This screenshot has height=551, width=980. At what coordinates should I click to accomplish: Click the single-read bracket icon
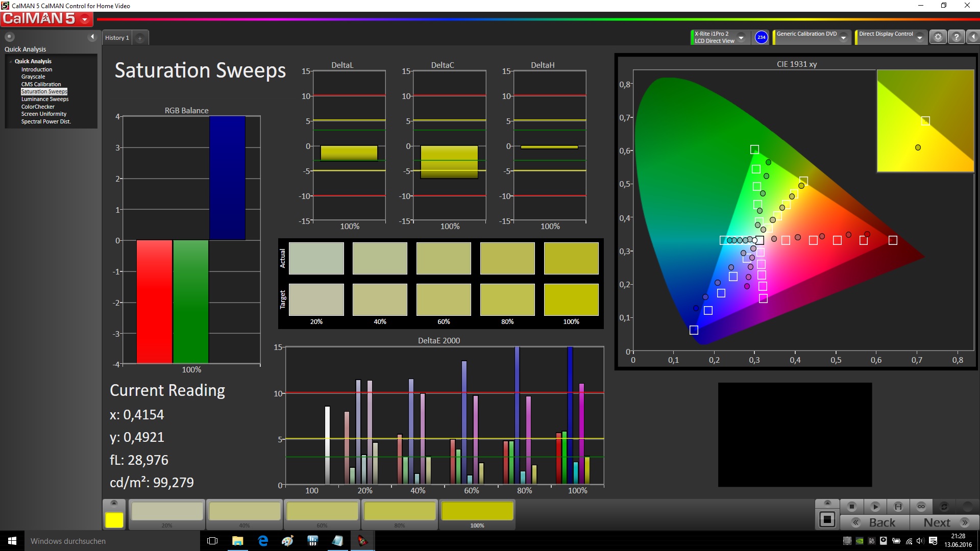click(898, 507)
